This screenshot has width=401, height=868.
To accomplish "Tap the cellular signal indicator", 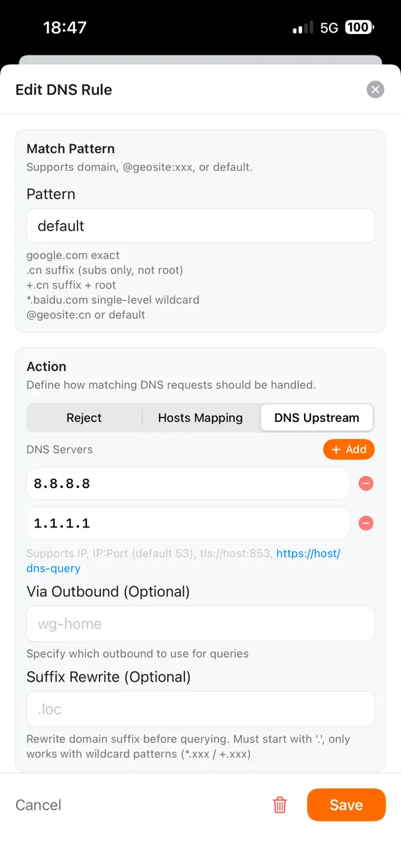I will point(302,27).
